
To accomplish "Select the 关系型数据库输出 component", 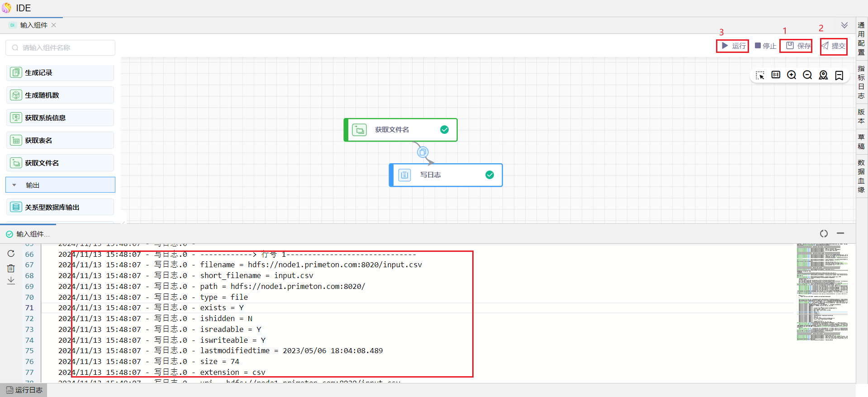I will point(60,207).
